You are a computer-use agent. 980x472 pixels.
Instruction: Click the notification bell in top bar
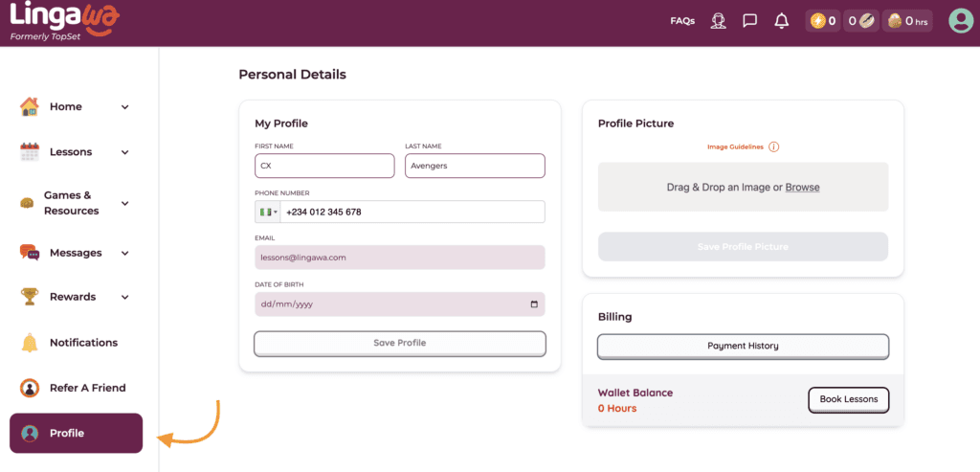[782, 20]
